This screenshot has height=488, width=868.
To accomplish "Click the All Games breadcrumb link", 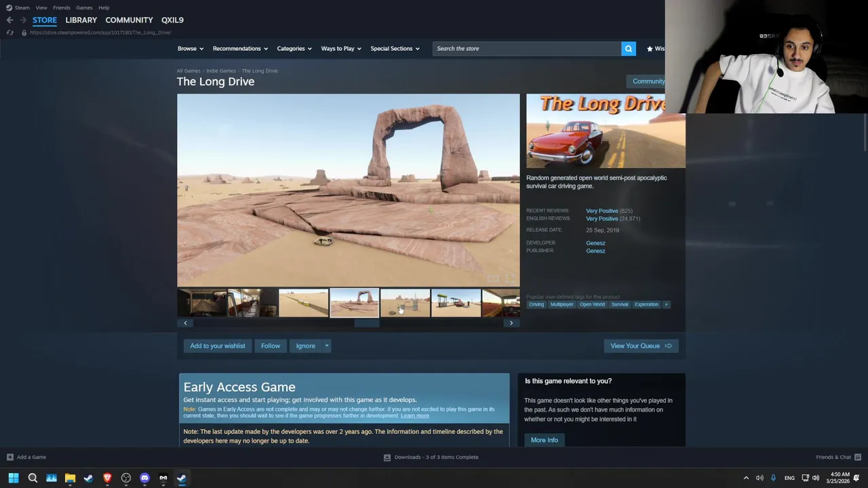I will (x=189, y=70).
